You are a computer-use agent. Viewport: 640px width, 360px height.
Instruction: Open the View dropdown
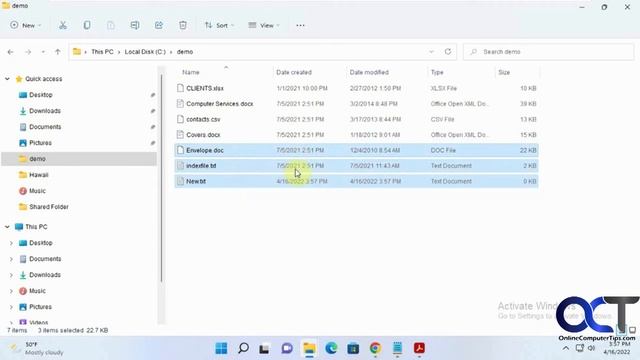click(x=264, y=25)
